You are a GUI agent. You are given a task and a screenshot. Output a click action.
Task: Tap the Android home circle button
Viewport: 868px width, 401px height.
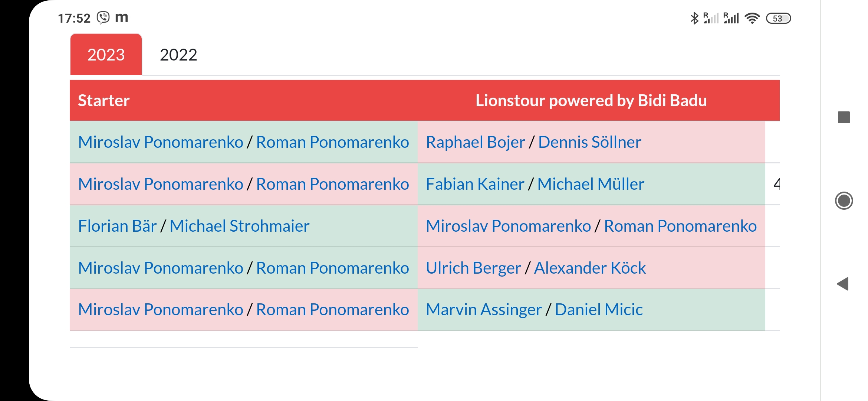844,201
